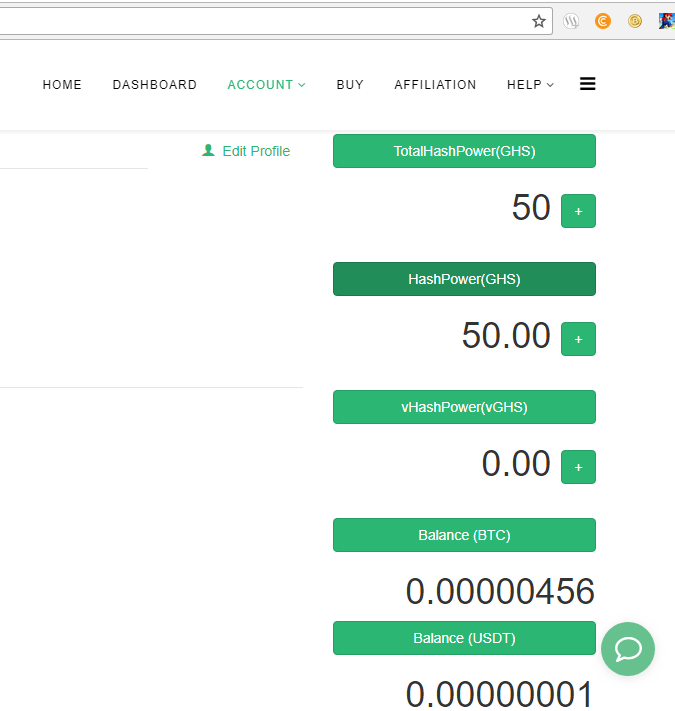Image resolution: width=675 pixels, height=711 pixels.
Task: Open the DASHBOARD menu item
Action: point(155,84)
